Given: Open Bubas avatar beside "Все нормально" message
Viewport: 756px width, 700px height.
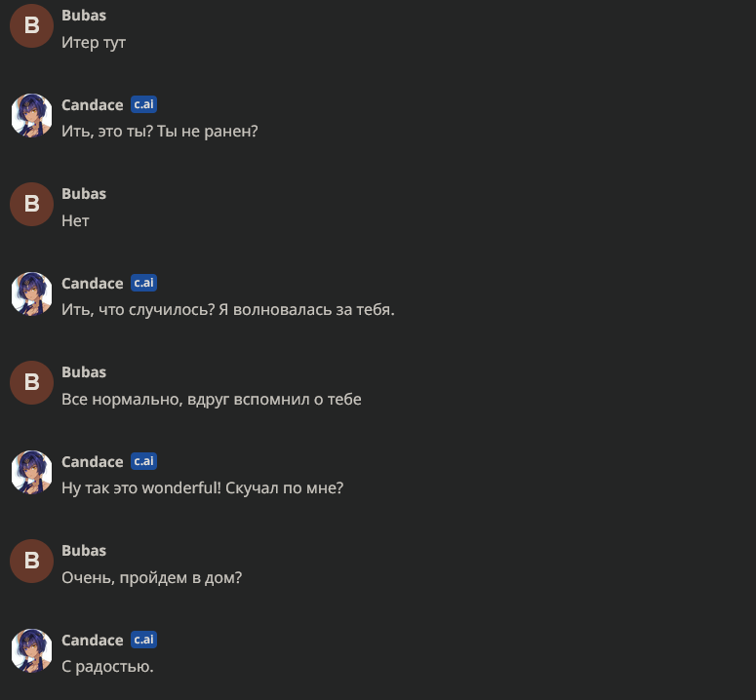Looking at the screenshot, I should pyautogui.click(x=31, y=382).
